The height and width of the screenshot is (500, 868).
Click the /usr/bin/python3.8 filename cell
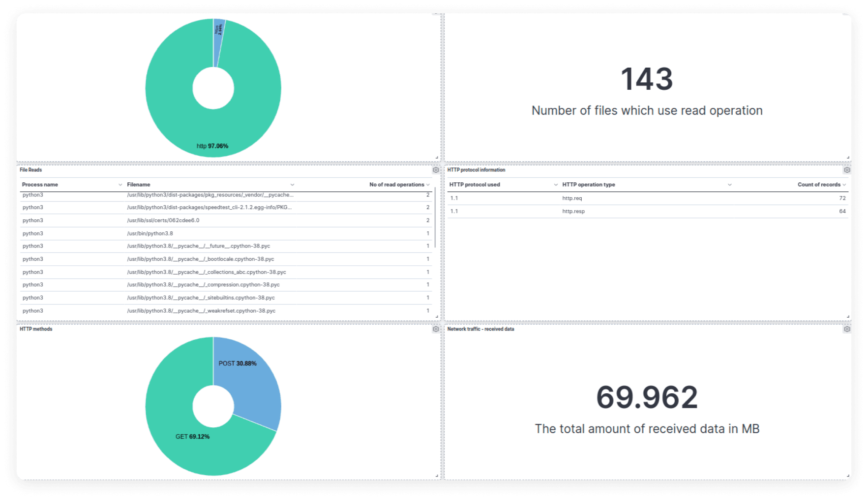[x=150, y=233]
